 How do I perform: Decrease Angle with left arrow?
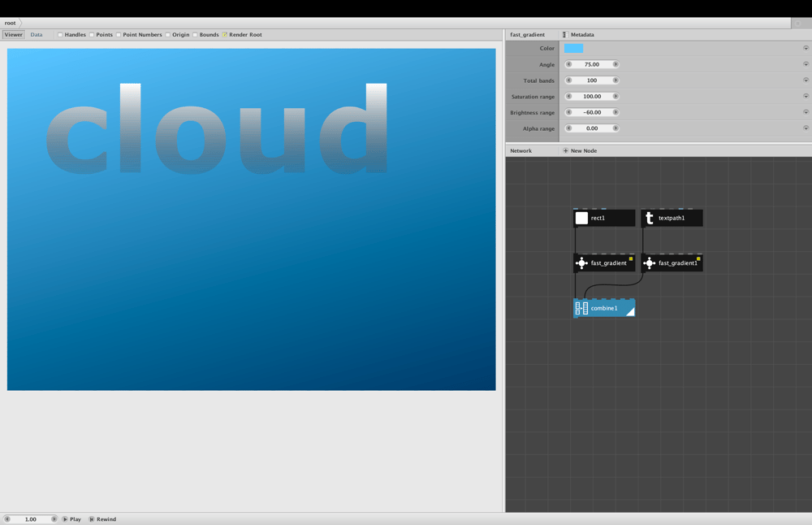click(568, 64)
